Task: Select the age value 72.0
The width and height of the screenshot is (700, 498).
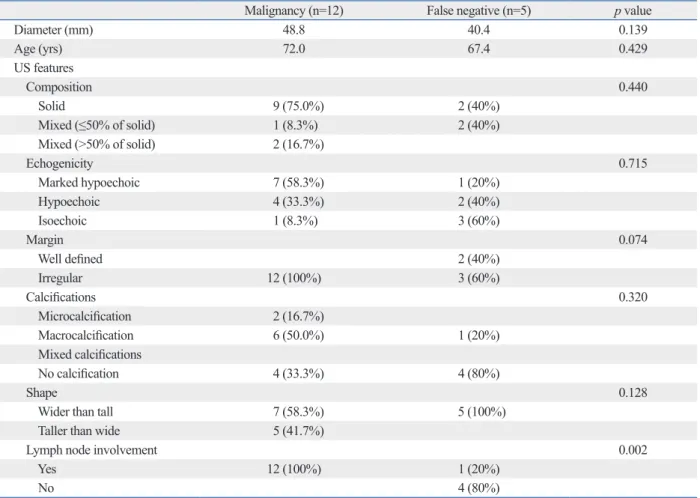Action: [294, 49]
